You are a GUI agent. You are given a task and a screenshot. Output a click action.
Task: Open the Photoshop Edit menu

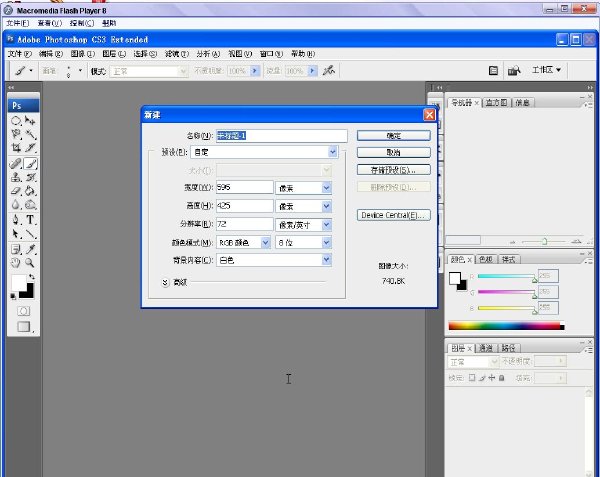click(51, 54)
